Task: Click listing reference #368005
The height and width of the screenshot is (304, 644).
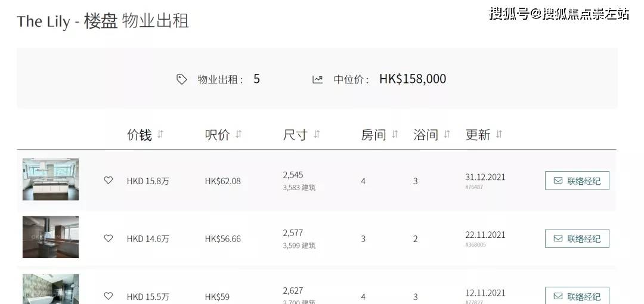Action: [x=476, y=244]
